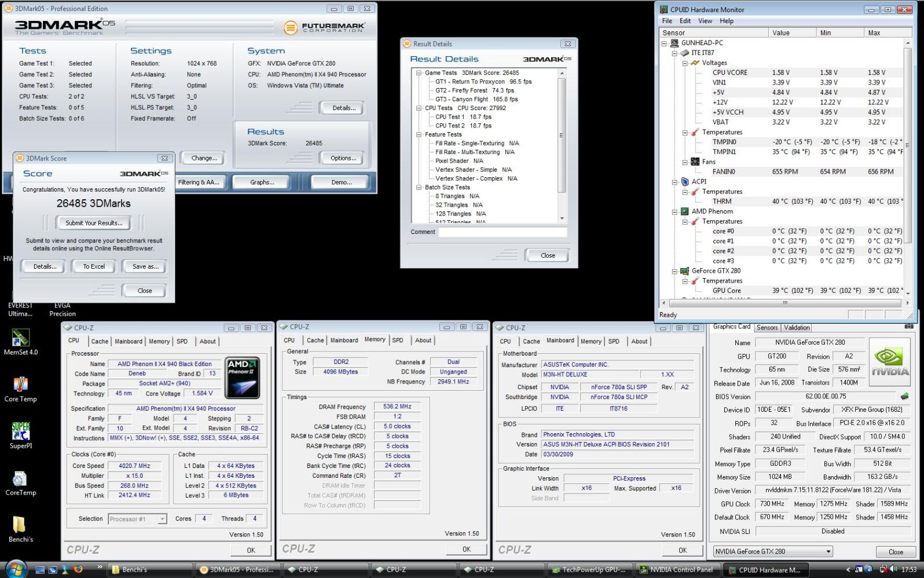This screenshot has width=924, height=578.
Task: Collapse Game Tests in Result Details
Action: [419, 73]
